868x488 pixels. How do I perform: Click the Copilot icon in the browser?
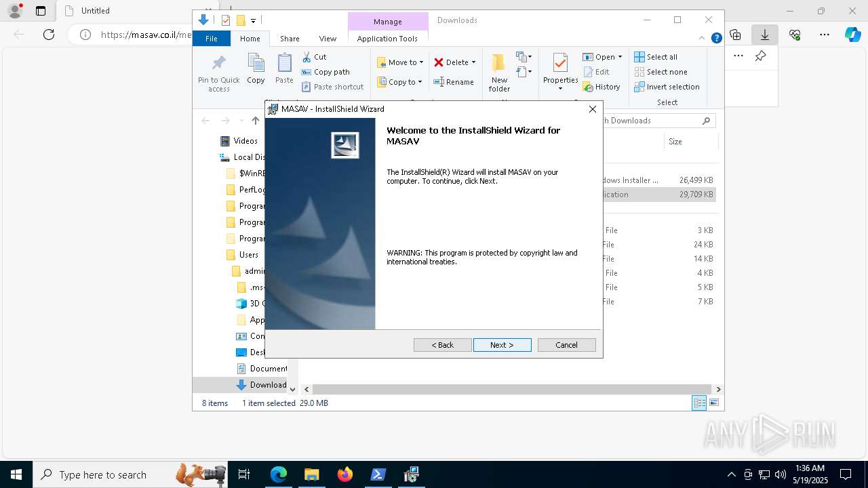pos(852,35)
